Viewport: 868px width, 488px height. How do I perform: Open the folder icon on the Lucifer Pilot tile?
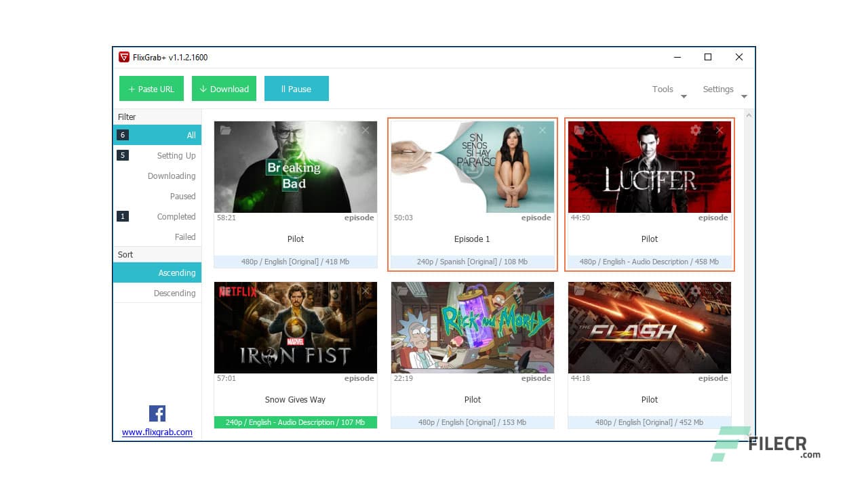click(x=578, y=130)
